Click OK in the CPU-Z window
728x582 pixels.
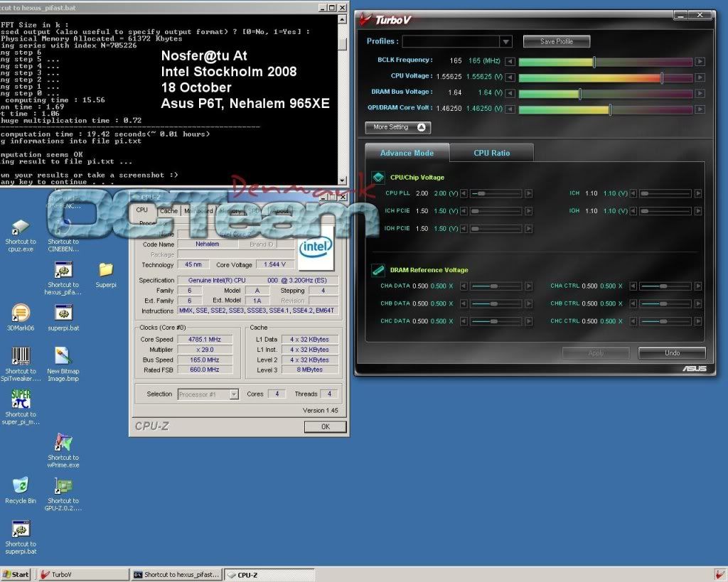coord(326,426)
